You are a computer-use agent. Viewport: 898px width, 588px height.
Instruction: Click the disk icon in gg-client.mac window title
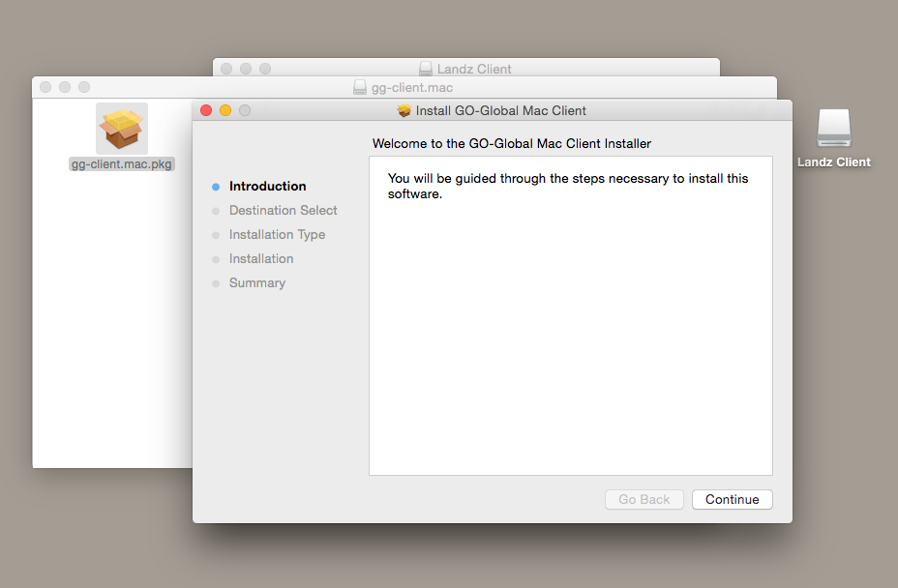(x=360, y=87)
